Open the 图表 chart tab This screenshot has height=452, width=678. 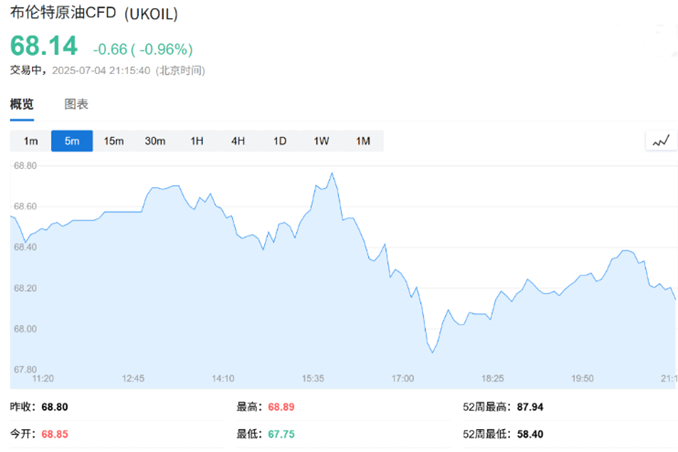(76, 104)
